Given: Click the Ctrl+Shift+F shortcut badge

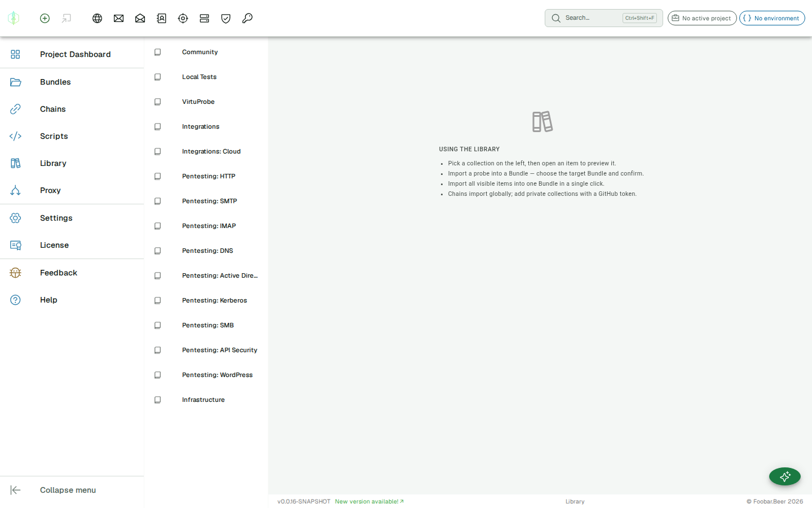Looking at the screenshot, I should 639,18.
